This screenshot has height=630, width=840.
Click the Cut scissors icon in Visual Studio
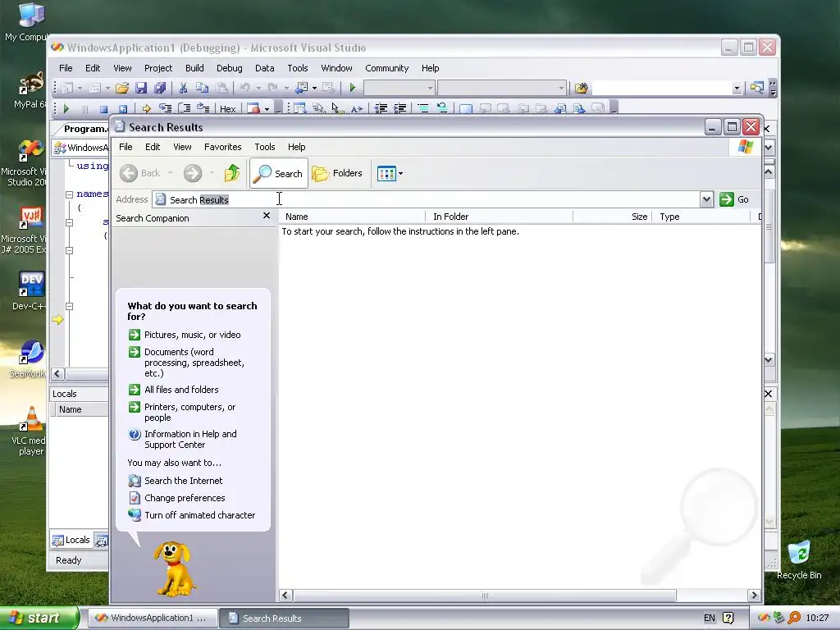click(x=183, y=88)
